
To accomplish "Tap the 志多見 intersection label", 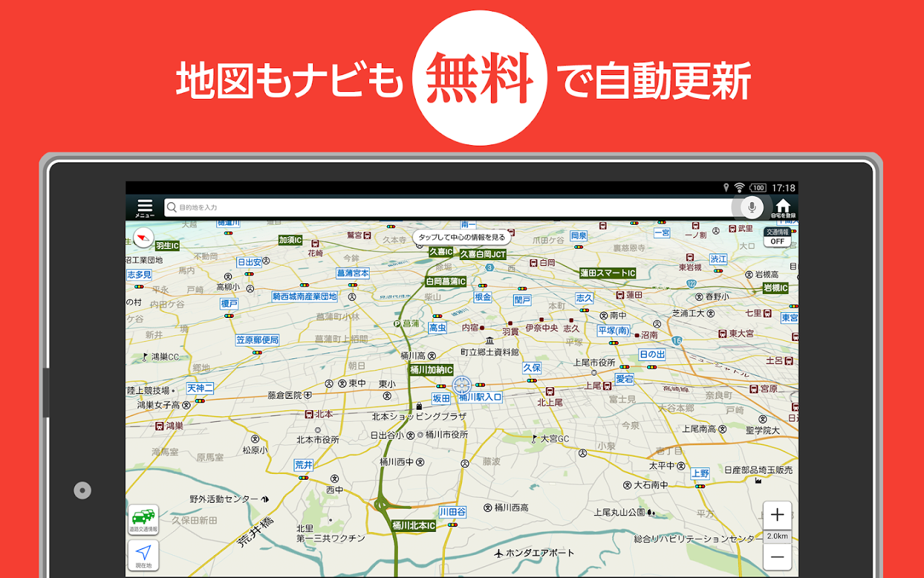I will [139, 275].
